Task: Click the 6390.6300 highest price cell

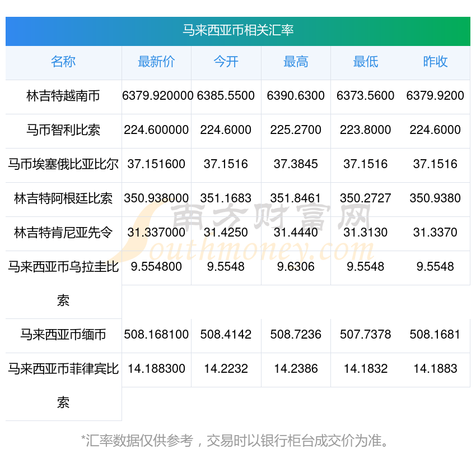Action: tap(296, 96)
